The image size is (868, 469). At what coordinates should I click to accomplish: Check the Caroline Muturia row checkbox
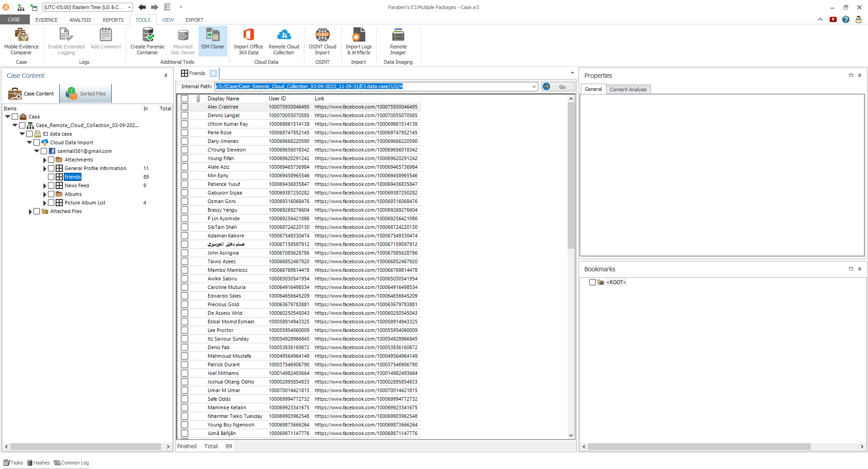tap(185, 288)
